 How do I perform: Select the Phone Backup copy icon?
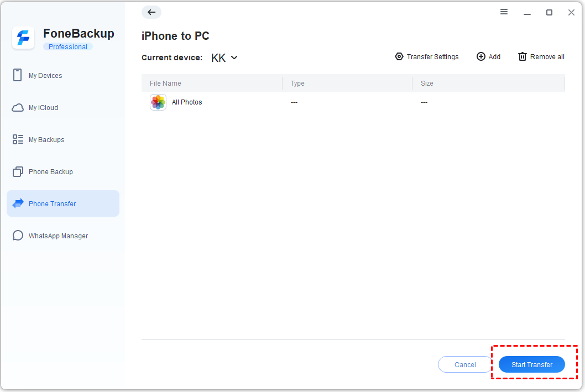click(18, 171)
